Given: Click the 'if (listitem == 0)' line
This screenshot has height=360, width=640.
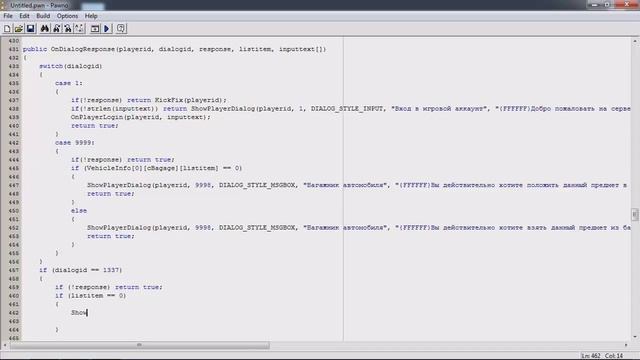Looking at the screenshot, I should (91, 296).
